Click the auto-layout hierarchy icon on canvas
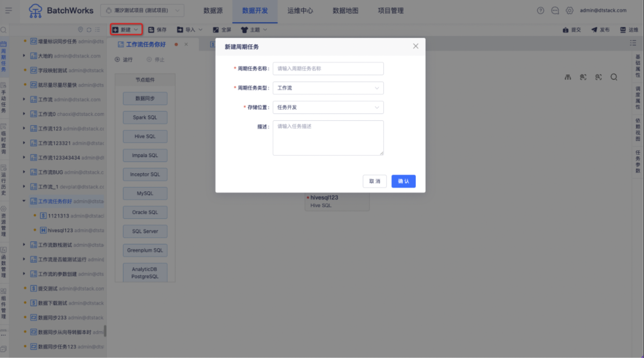The image size is (644, 358). pyautogui.click(x=568, y=77)
